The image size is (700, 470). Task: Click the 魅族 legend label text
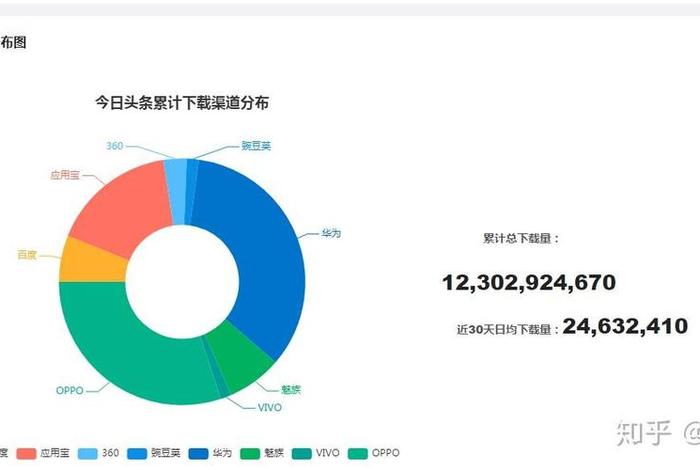(x=274, y=453)
